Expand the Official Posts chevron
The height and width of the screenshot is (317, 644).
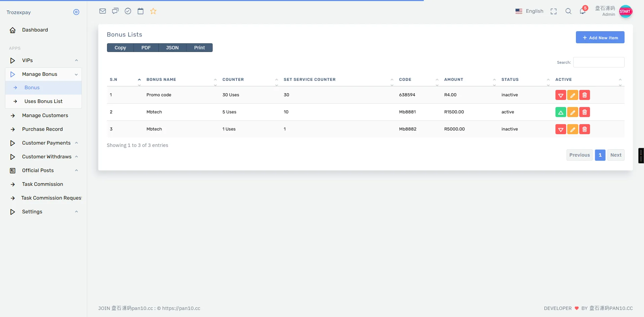point(76,170)
